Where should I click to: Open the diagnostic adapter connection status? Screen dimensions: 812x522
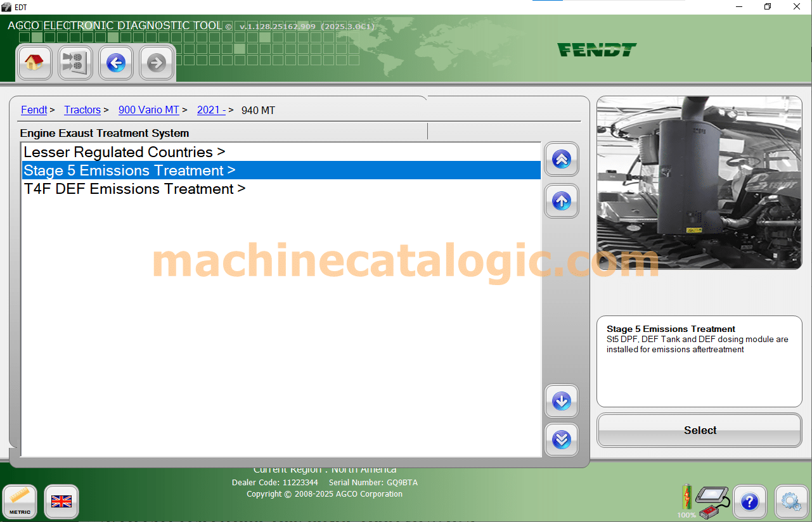(712, 502)
